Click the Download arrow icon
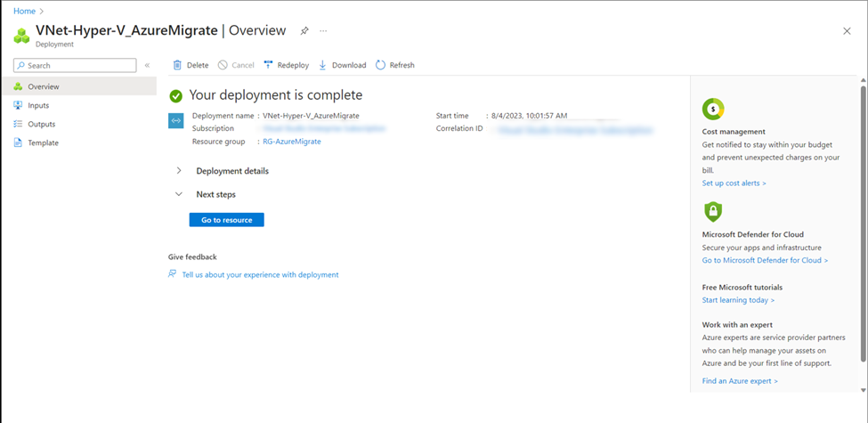The height and width of the screenshot is (423, 868). (x=323, y=65)
